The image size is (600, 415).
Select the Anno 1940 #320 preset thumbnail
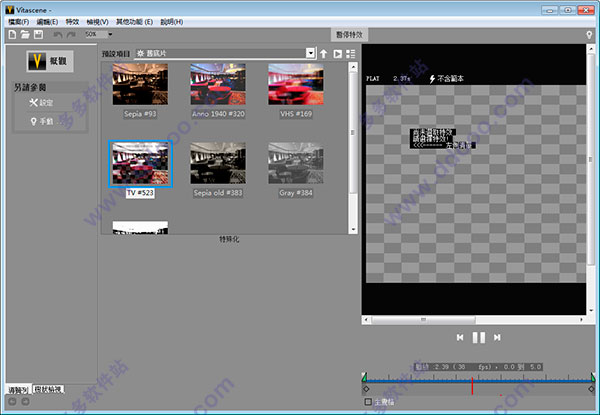(218, 84)
